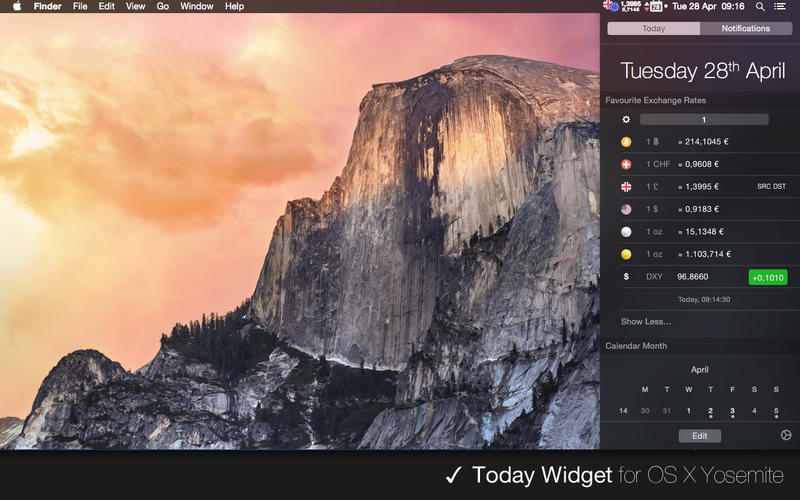This screenshot has height=500, width=800.
Task: Toggle SRC DST on the pound row
Action: point(771,187)
